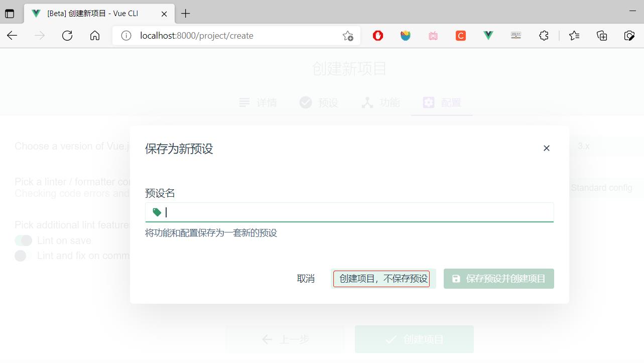This screenshot has height=363, width=644.
Task: Switch to the 配置 tab
Action: (x=442, y=102)
